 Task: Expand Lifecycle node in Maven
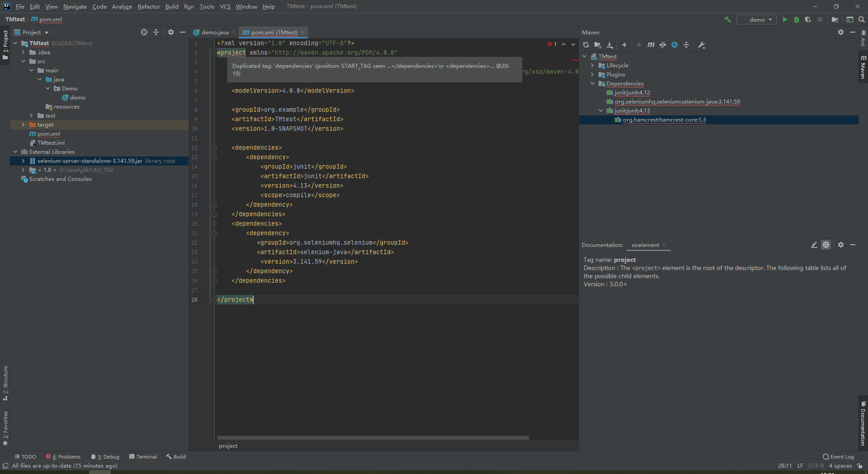coord(592,66)
